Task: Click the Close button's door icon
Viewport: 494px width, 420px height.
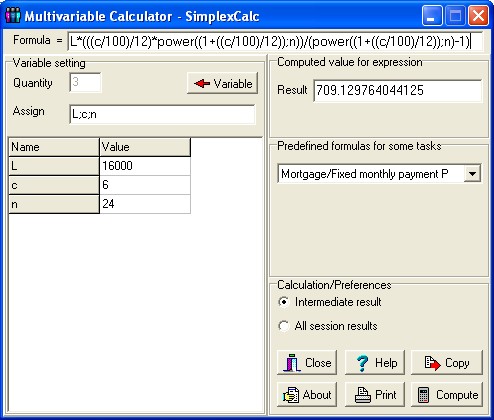Action: point(292,363)
